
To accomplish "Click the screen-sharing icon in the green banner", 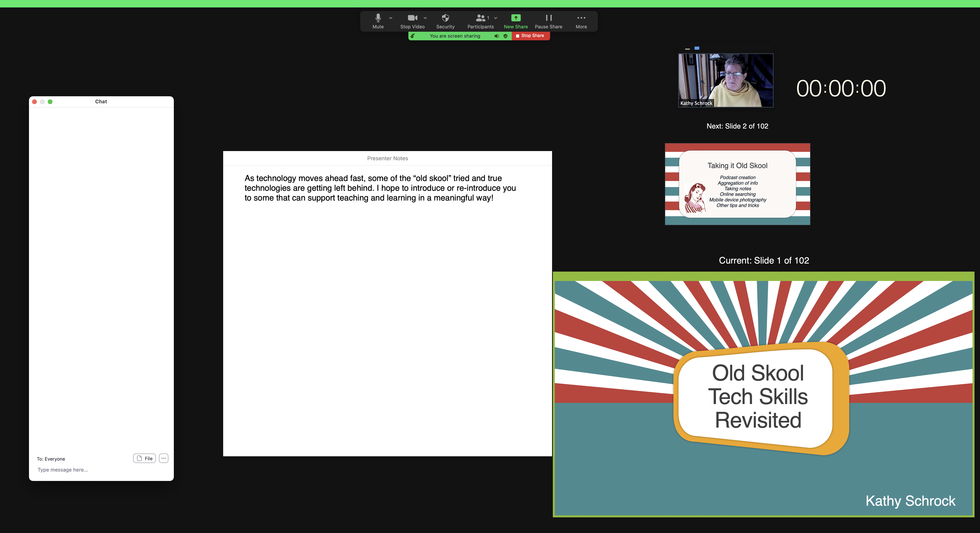I will tap(413, 36).
